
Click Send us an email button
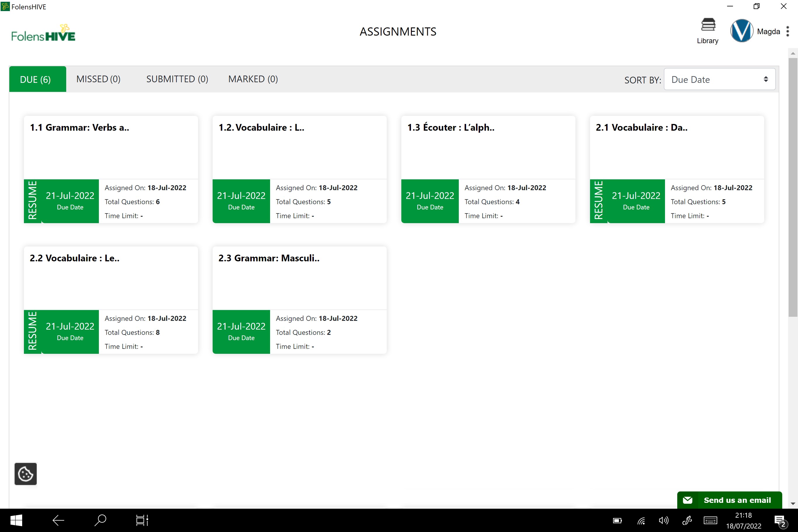click(729, 500)
